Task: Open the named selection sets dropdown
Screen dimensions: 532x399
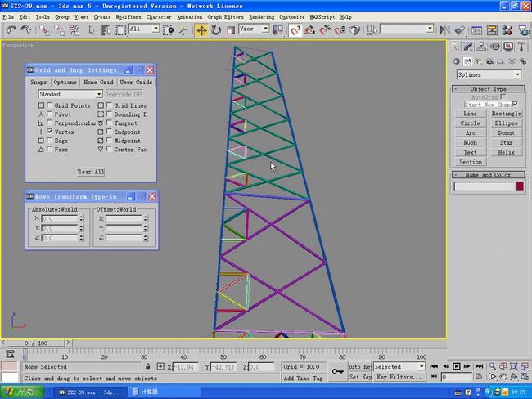Action: [430, 29]
